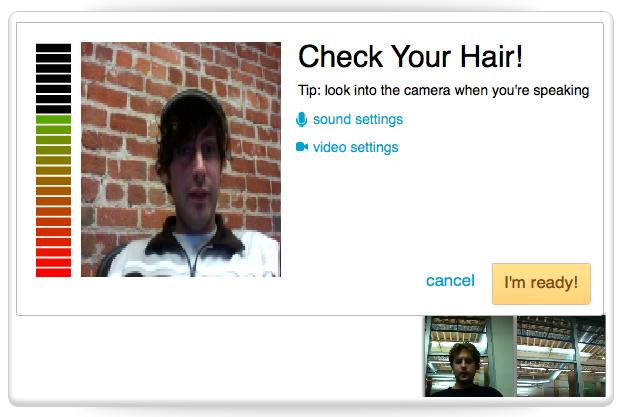
Task: Click the Check Your Hair! heading
Action: [x=411, y=57]
